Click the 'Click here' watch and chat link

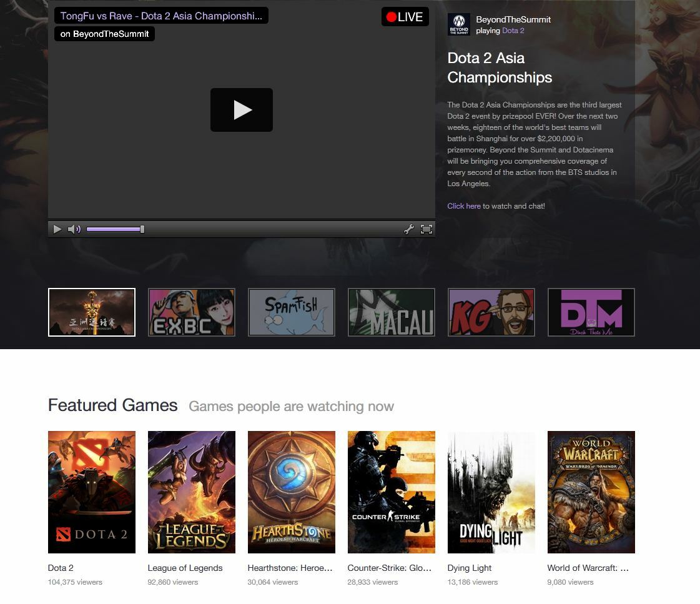coord(464,206)
